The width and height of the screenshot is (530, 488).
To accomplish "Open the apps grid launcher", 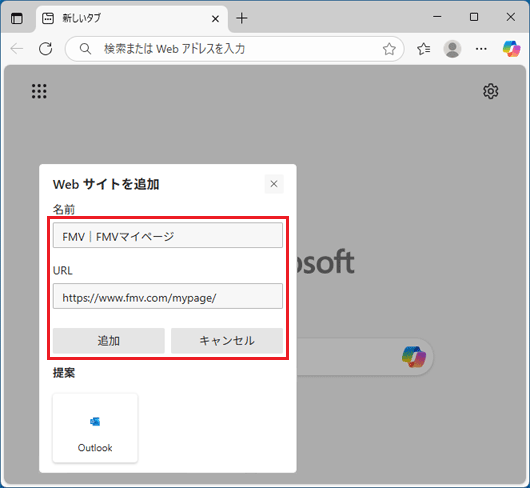I will click(39, 91).
